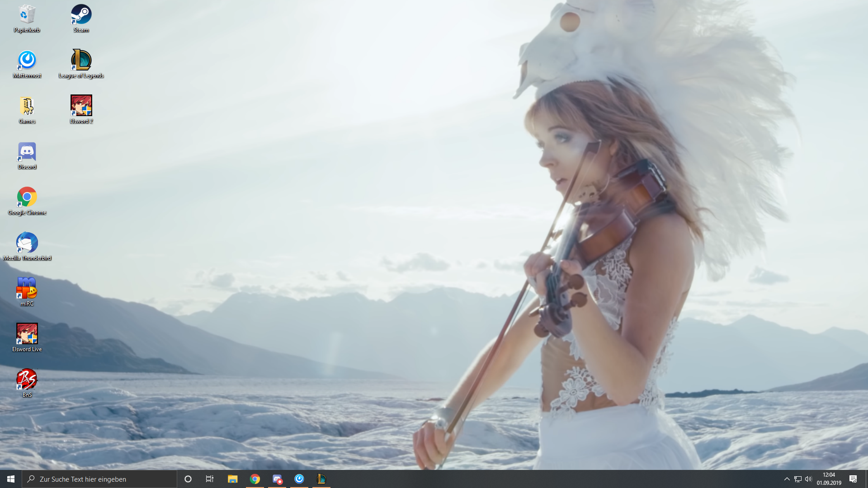Screen dimensions: 868x488
Task: Click Google Chrome desktop shortcut
Action: (27, 198)
